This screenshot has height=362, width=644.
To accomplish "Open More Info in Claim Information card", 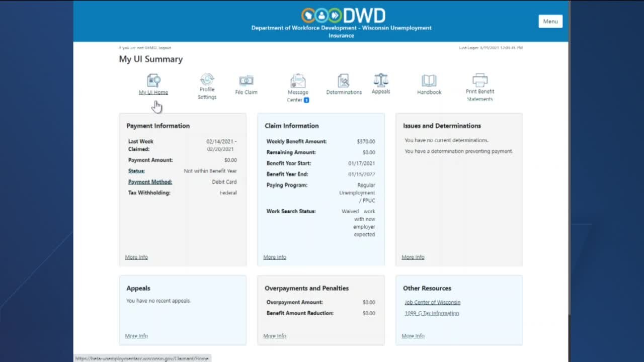I will [275, 257].
